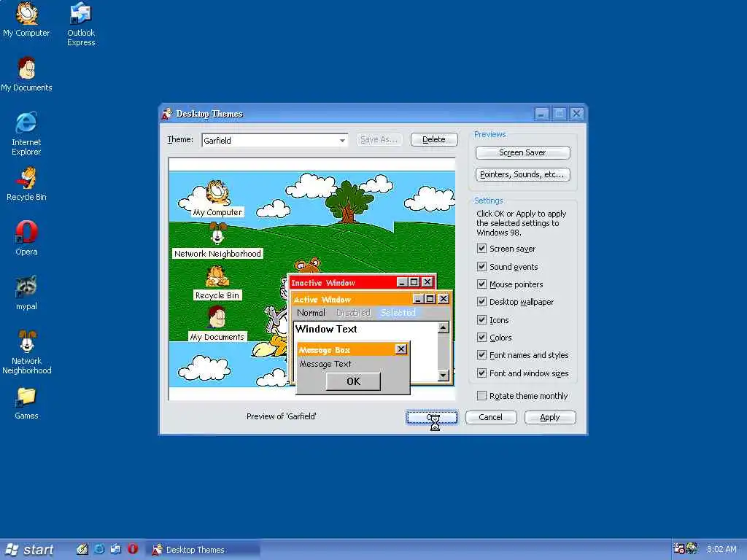Click preview scrollbar up arrow
The image size is (747, 560).
click(x=444, y=327)
